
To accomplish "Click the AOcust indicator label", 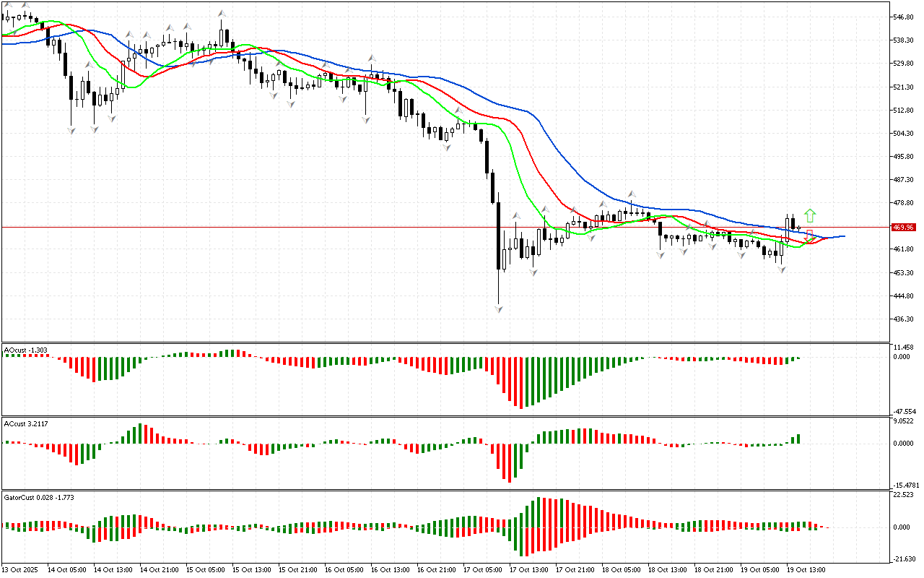I will point(26,350).
